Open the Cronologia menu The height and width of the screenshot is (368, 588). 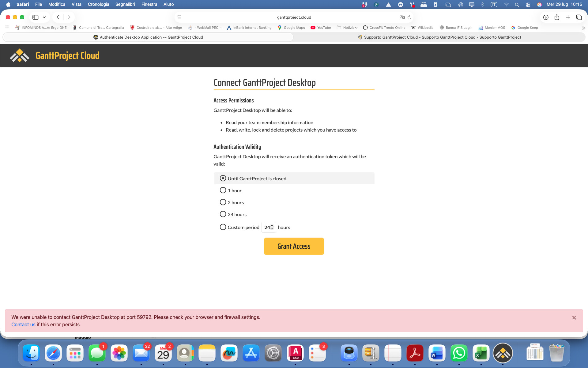tap(98, 5)
